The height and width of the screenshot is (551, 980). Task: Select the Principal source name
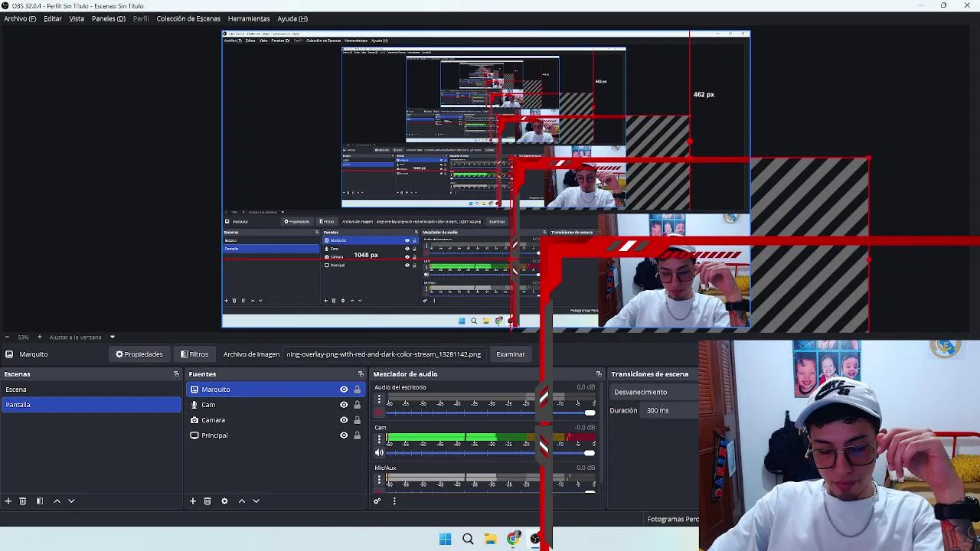click(214, 435)
